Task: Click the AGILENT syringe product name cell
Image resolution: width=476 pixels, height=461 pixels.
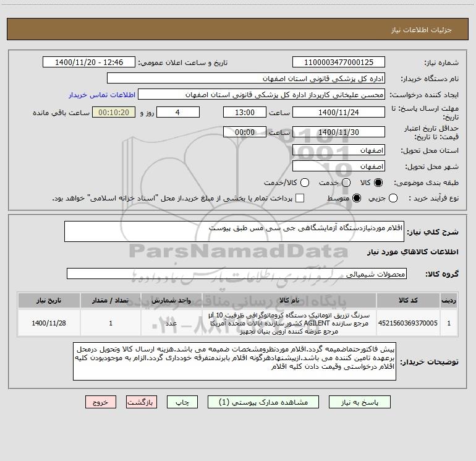Action: point(289,323)
